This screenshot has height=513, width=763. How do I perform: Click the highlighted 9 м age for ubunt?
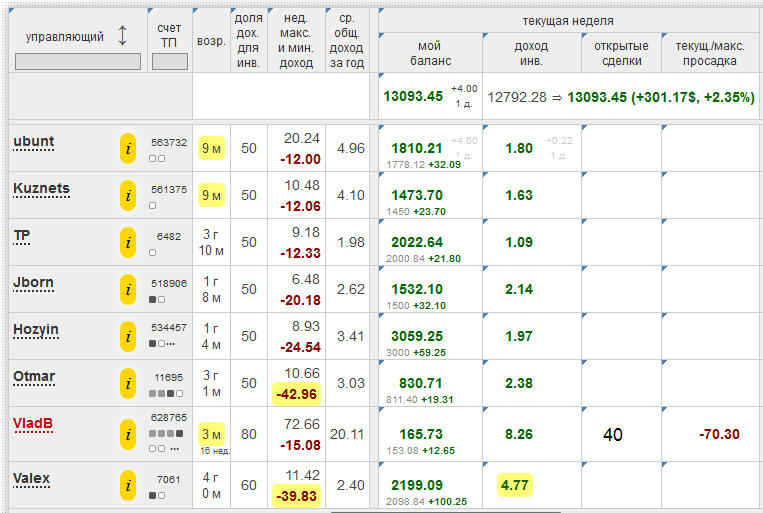211,148
